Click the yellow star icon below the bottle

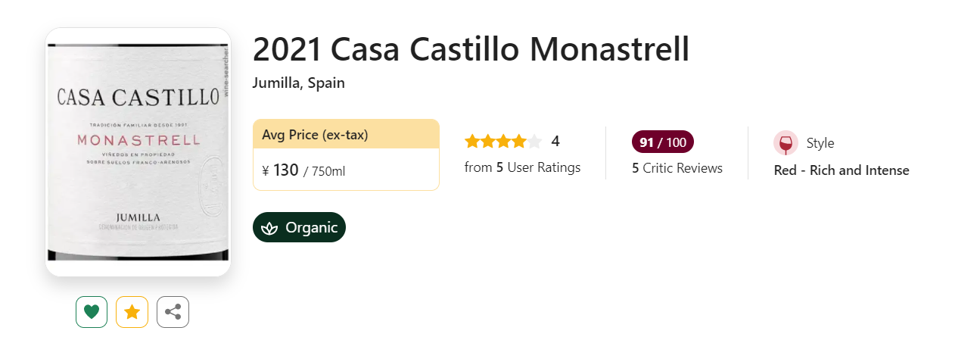(x=132, y=311)
